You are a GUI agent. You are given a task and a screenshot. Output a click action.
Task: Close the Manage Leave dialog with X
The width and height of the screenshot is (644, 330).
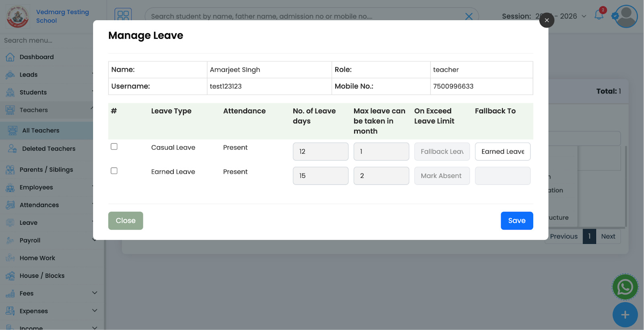point(546,20)
